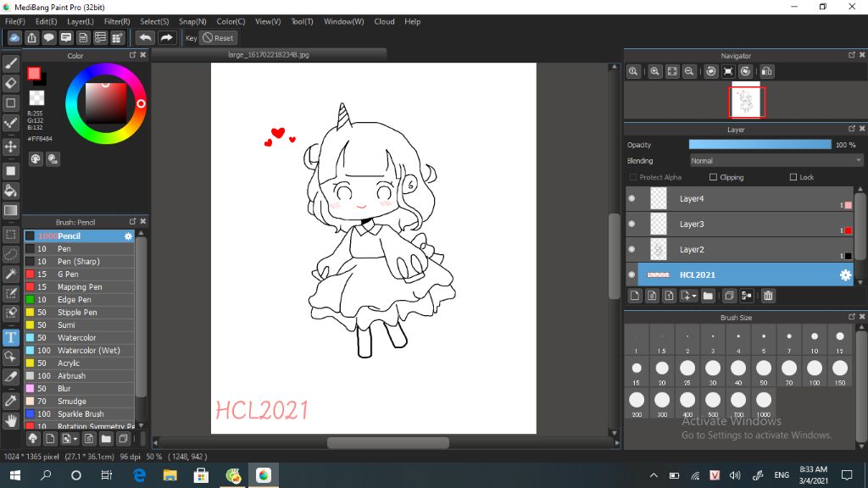
Task: Open the Snap menu
Action: (x=192, y=21)
